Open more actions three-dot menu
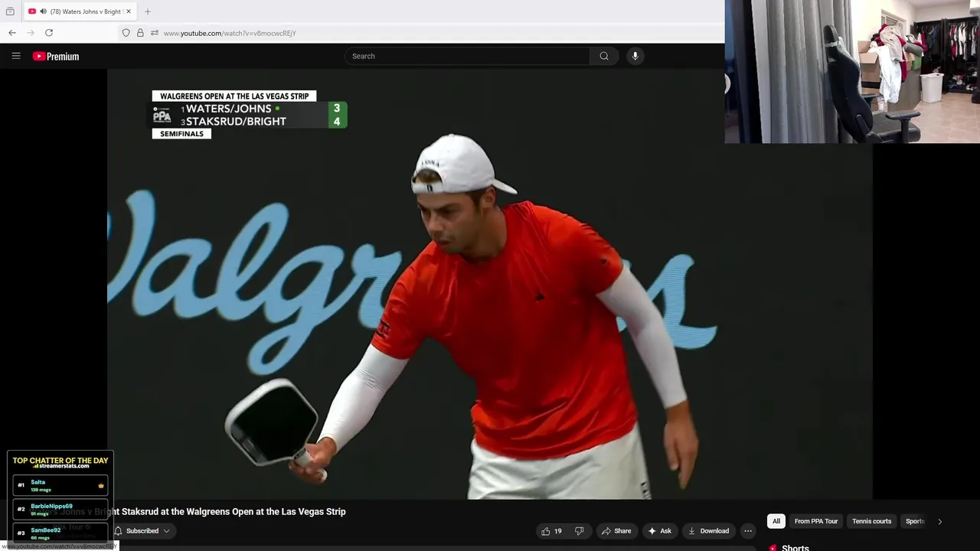Viewport: 980px width, 551px height. (748, 531)
